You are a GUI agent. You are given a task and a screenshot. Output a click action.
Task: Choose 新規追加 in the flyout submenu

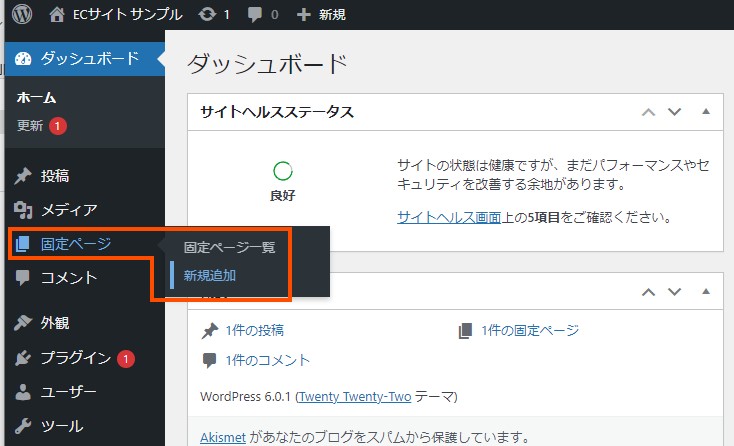click(210, 276)
